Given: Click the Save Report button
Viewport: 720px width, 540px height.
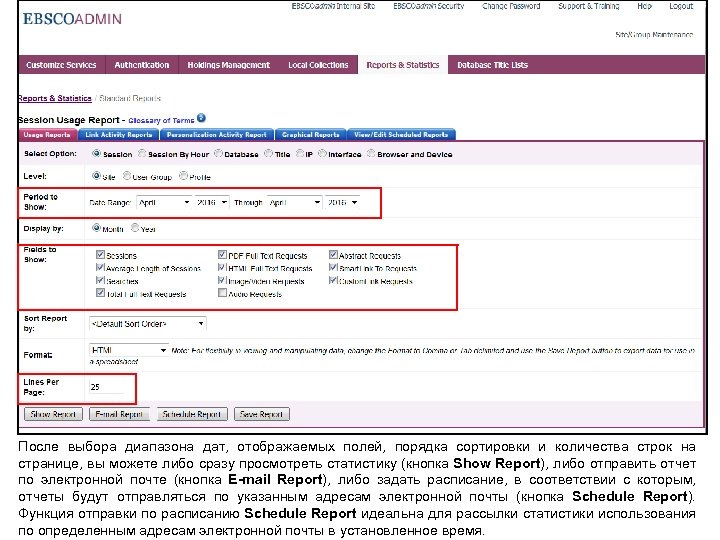Looking at the screenshot, I should (x=262, y=414).
